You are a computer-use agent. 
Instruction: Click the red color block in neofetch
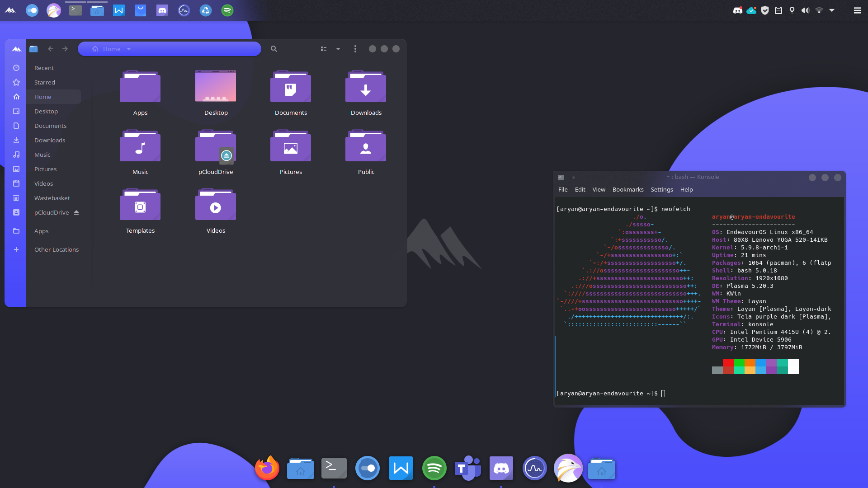[x=728, y=363]
